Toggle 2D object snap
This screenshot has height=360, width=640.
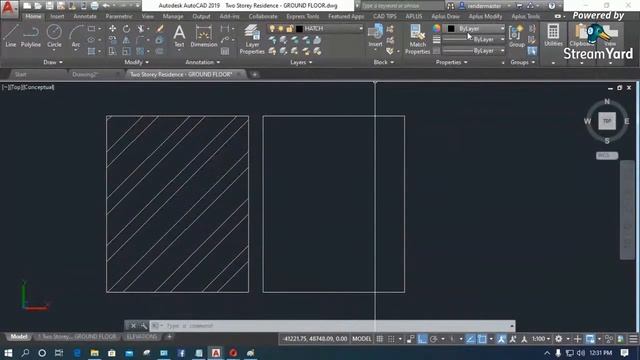pyautogui.click(x=482, y=339)
